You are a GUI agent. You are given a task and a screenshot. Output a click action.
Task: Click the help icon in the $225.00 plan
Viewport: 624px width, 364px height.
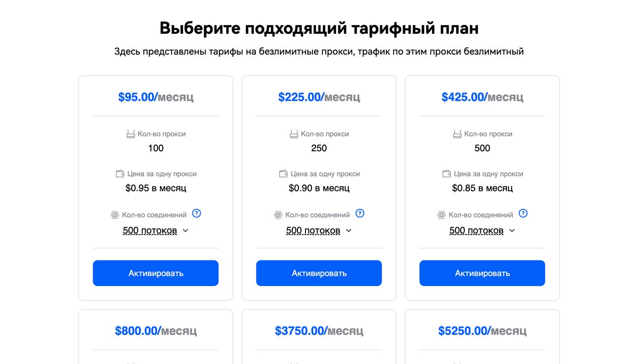[x=360, y=213]
